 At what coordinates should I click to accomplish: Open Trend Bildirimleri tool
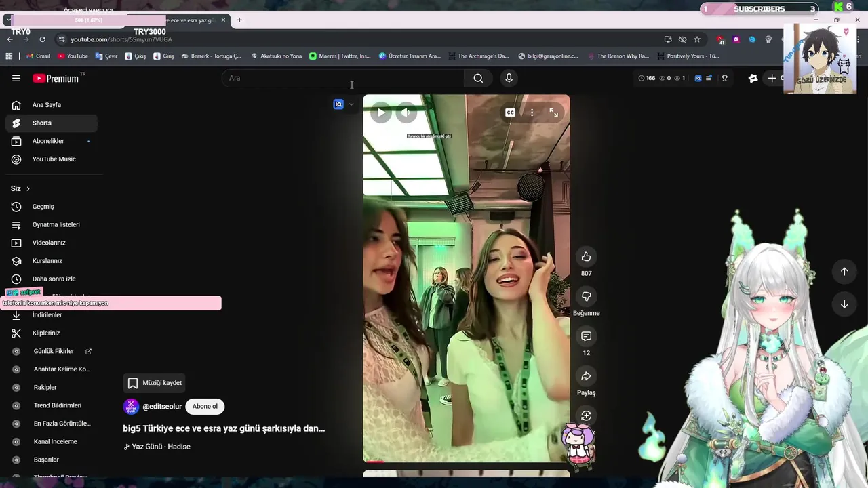(52, 405)
